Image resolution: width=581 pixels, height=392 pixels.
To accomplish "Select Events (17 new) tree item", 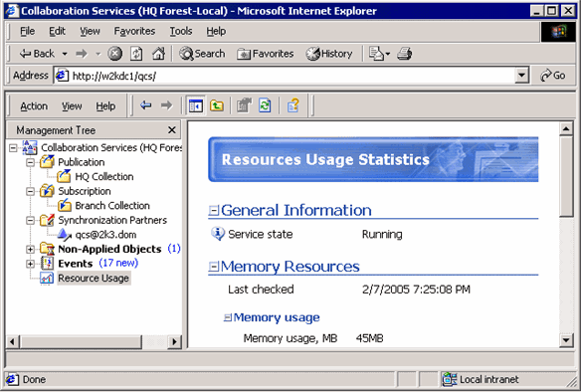I will click(x=97, y=264).
